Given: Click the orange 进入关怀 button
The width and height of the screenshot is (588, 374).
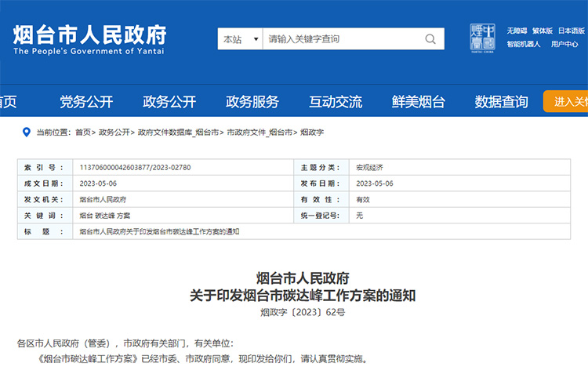Looking at the screenshot, I should [566, 102].
